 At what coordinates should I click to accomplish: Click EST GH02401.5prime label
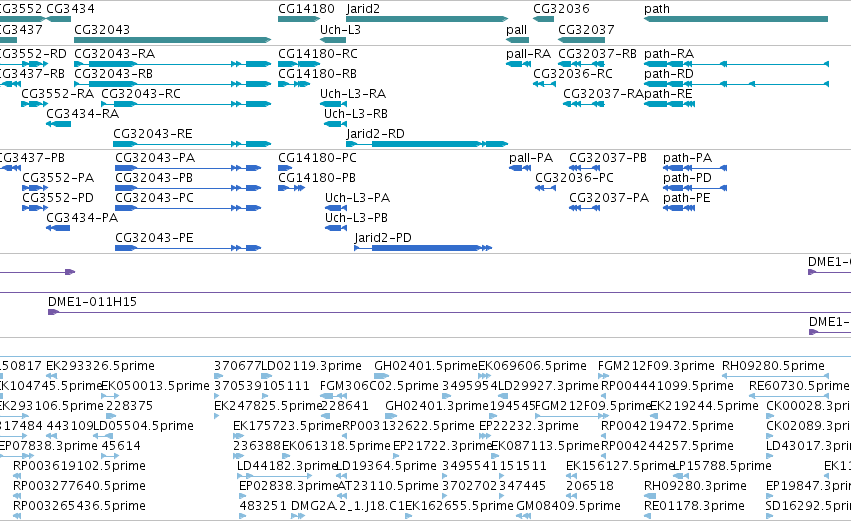tap(426, 366)
